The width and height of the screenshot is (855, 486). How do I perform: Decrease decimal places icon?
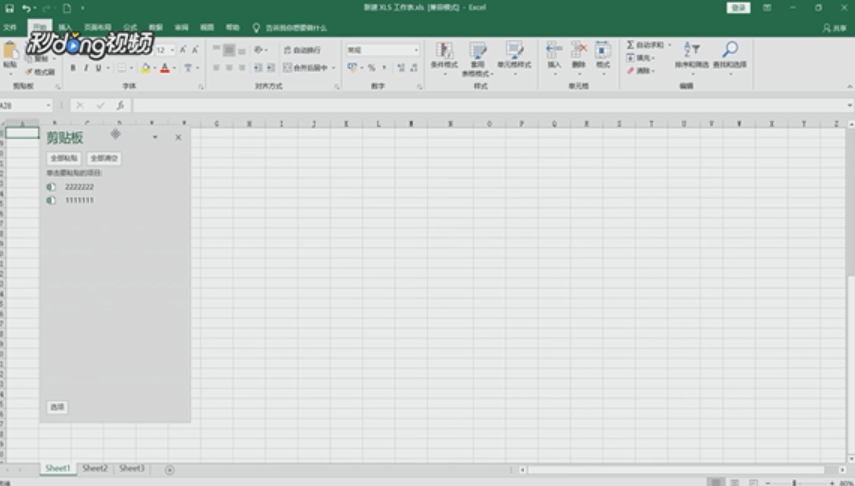click(x=414, y=68)
